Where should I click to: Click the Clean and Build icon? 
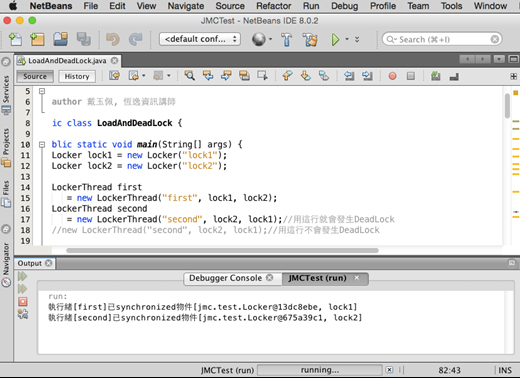pyautogui.click(x=310, y=39)
